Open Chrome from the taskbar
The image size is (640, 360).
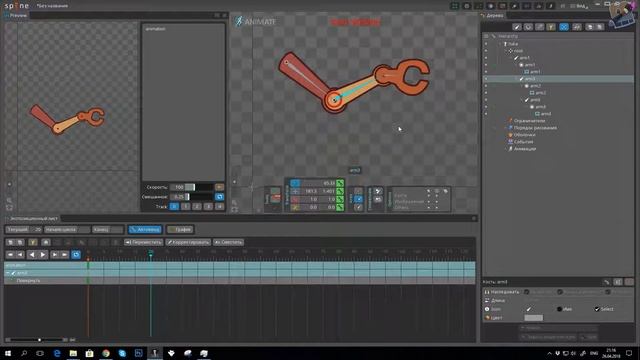coord(106,353)
